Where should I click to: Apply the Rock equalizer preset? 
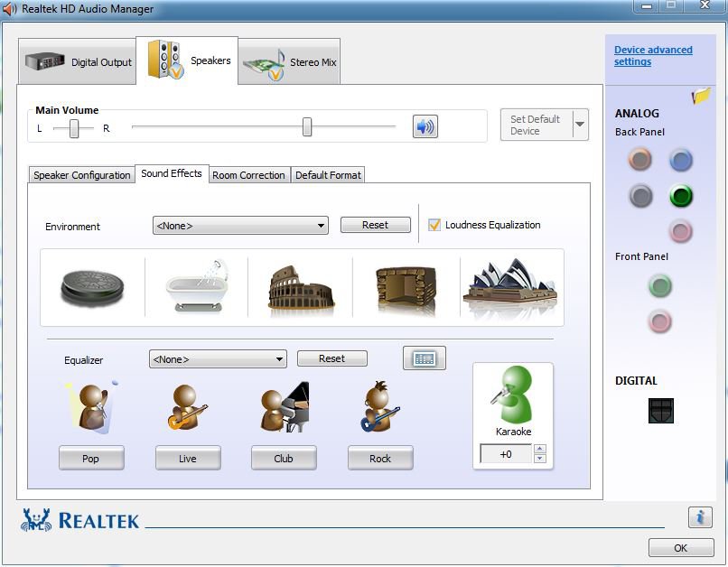(x=380, y=458)
